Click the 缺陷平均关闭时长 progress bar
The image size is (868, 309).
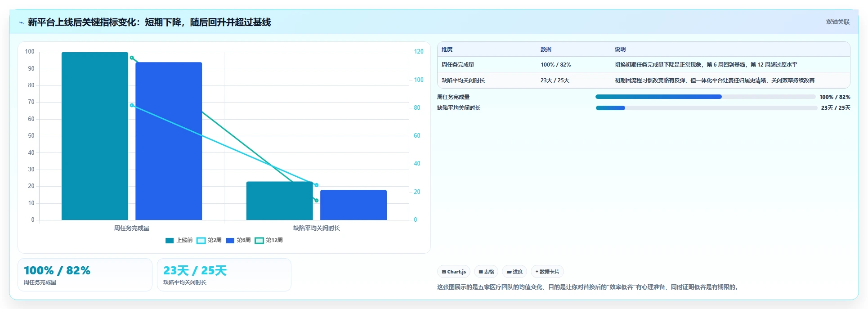(706, 108)
